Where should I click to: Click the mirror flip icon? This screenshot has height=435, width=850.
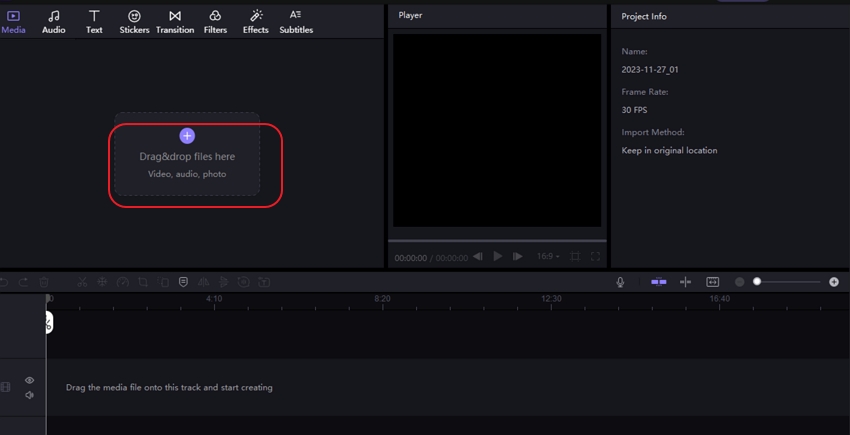[203, 282]
